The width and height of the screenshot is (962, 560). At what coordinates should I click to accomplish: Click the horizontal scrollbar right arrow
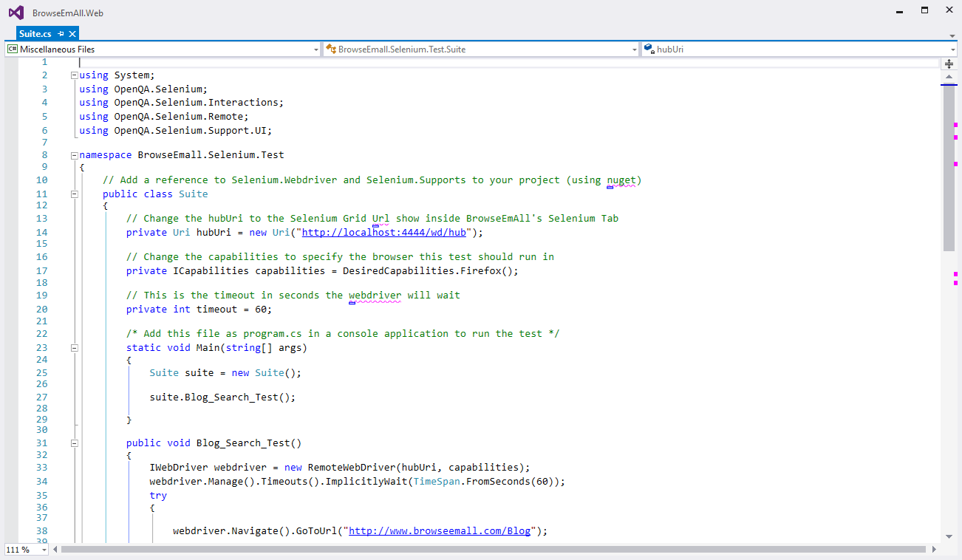tap(932, 550)
